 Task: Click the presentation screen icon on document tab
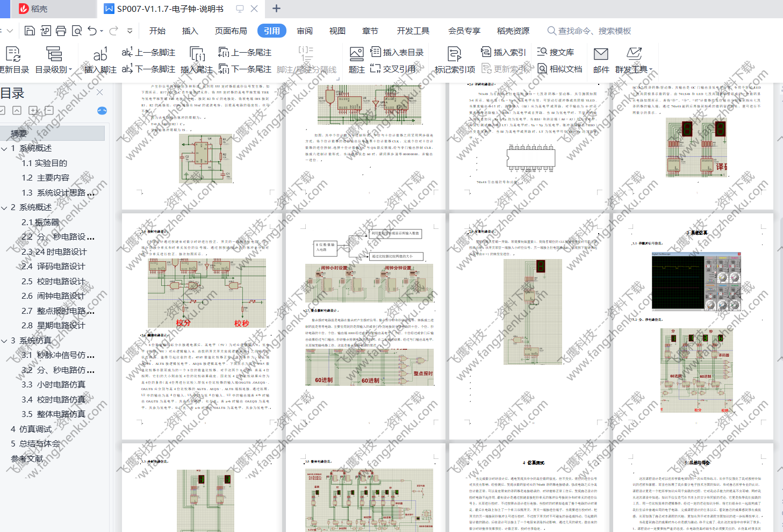click(x=240, y=9)
